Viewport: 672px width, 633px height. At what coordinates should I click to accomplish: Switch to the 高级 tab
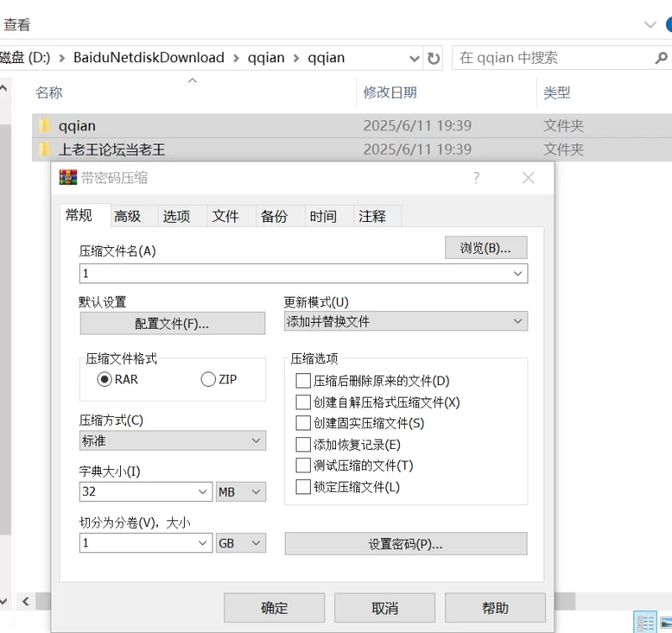pyautogui.click(x=128, y=215)
